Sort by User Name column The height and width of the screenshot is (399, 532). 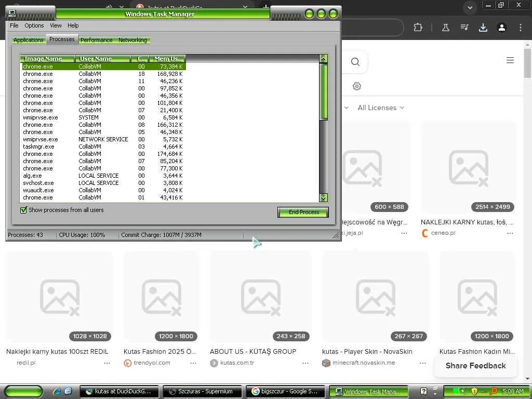pyautogui.click(x=102, y=59)
